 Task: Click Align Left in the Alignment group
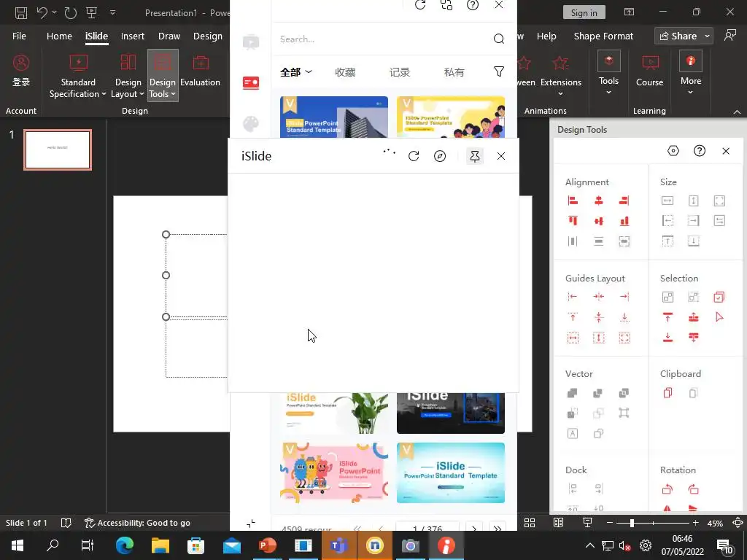tap(573, 201)
